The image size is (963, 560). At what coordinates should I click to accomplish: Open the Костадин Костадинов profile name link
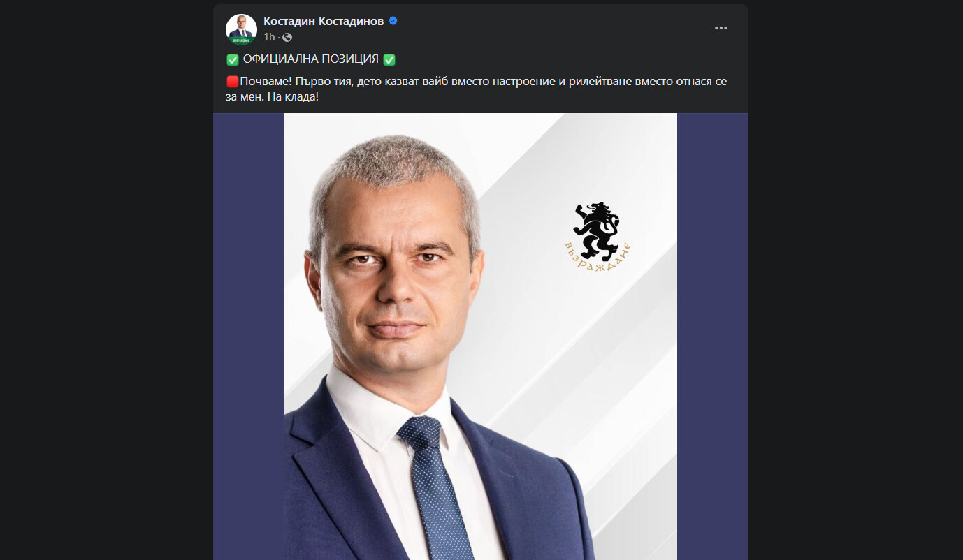324,21
